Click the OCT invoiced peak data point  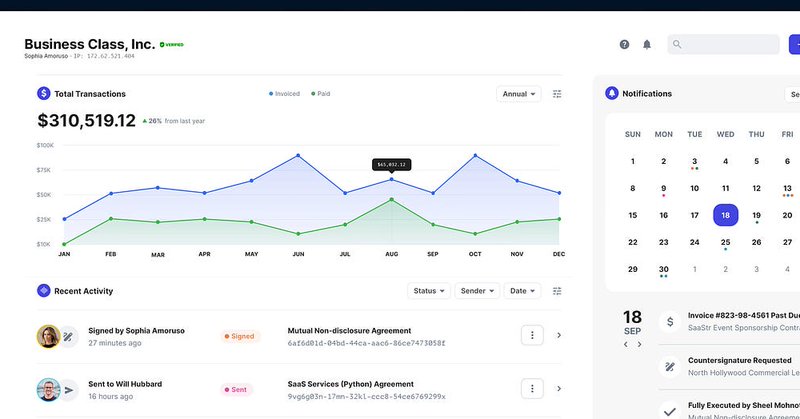click(x=475, y=155)
